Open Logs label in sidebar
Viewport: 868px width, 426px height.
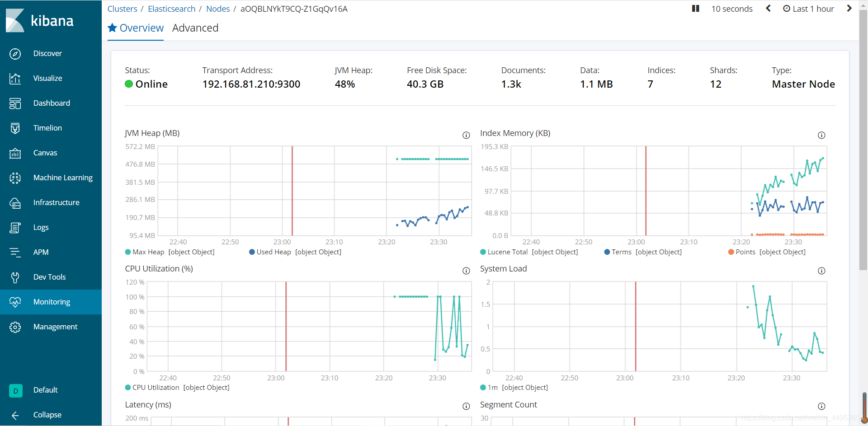tap(41, 228)
